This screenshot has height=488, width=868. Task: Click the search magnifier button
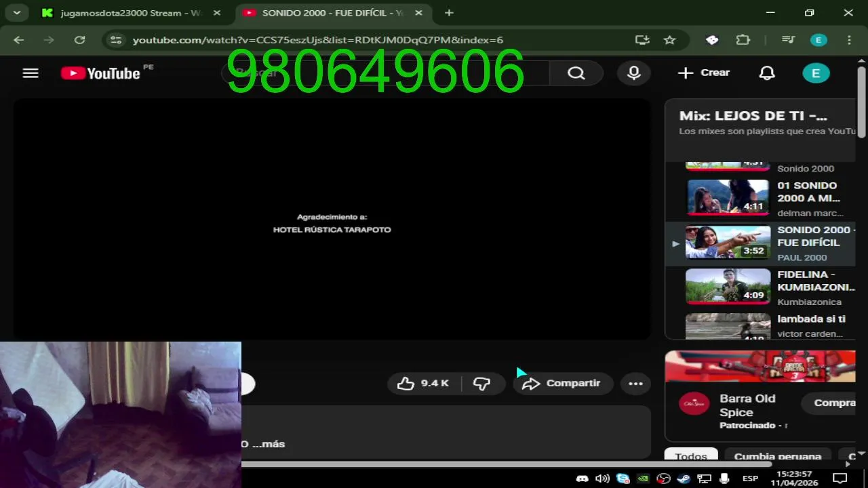tap(576, 73)
